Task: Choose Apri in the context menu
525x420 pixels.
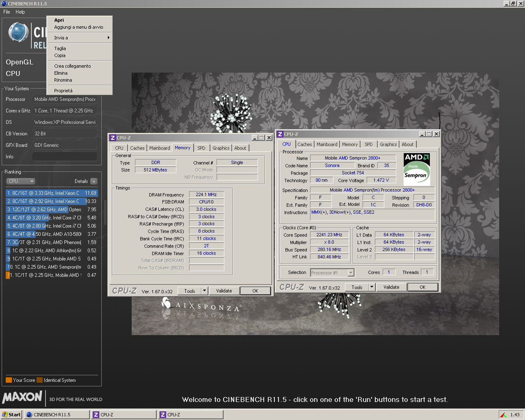Action: (x=80, y=20)
